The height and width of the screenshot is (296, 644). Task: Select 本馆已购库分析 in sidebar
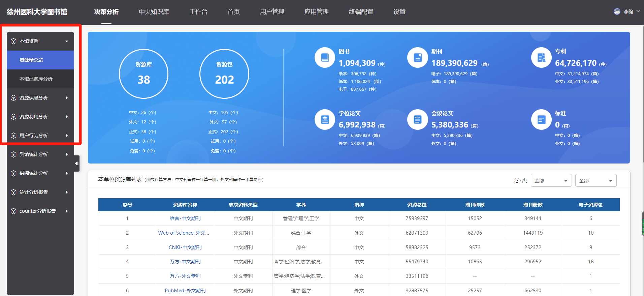tap(36, 79)
